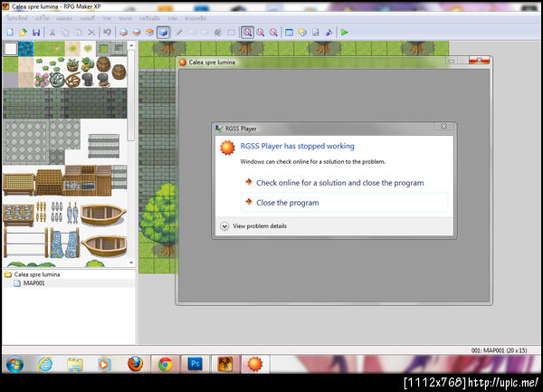Open the Sound Test tool
The height and width of the screenshot is (392, 543).
(329, 33)
